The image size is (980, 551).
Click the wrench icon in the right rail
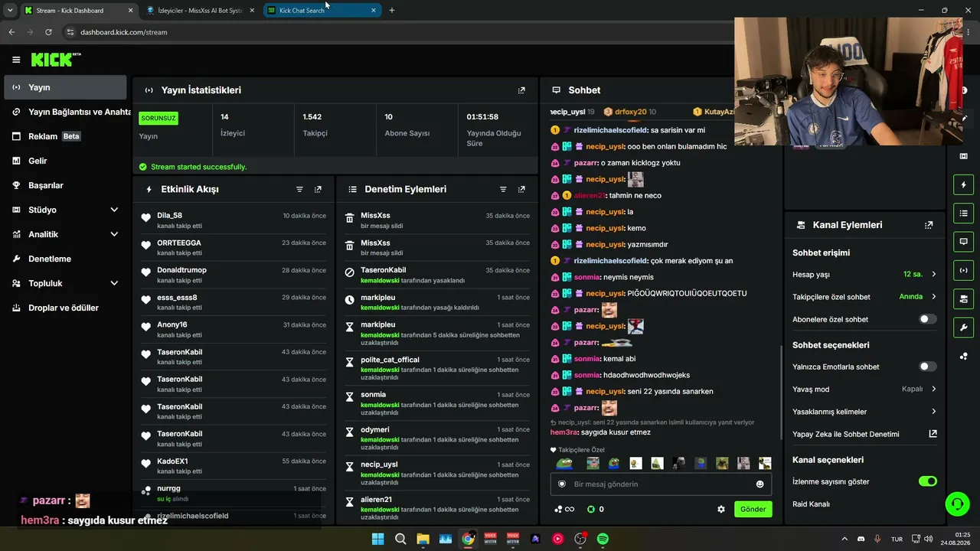(x=963, y=328)
